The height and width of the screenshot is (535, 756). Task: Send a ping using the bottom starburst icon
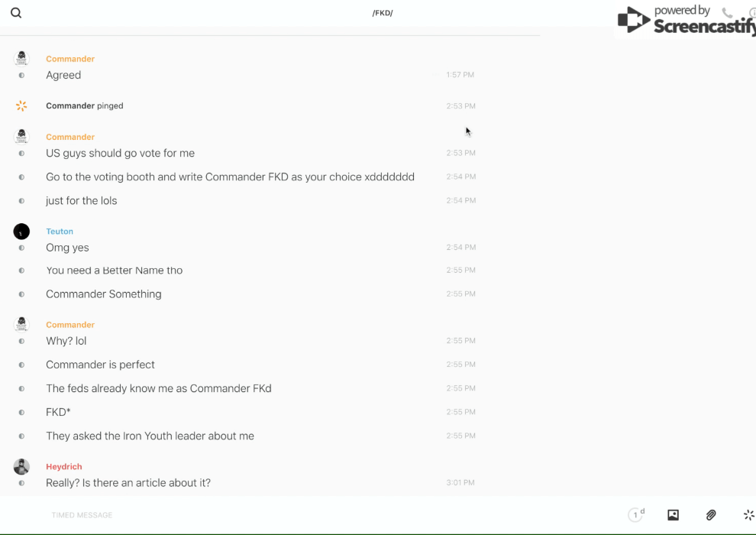click(x=748, y=515)
